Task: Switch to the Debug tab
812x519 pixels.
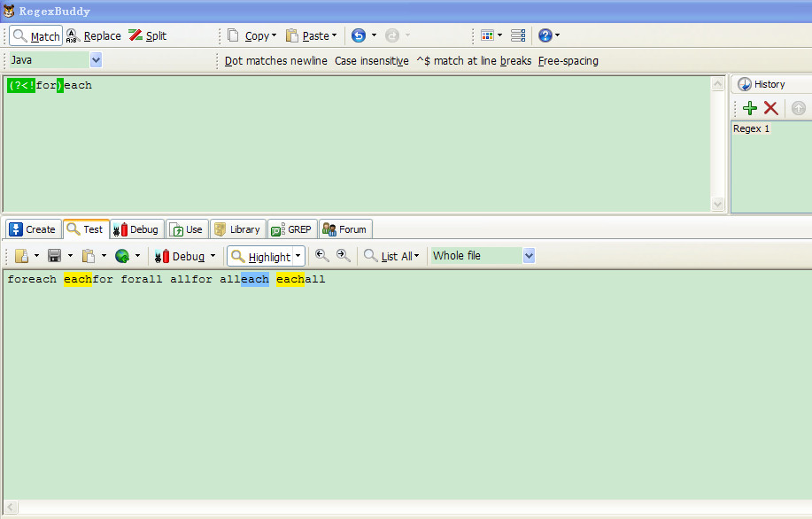Action: (x=136, y=229)
